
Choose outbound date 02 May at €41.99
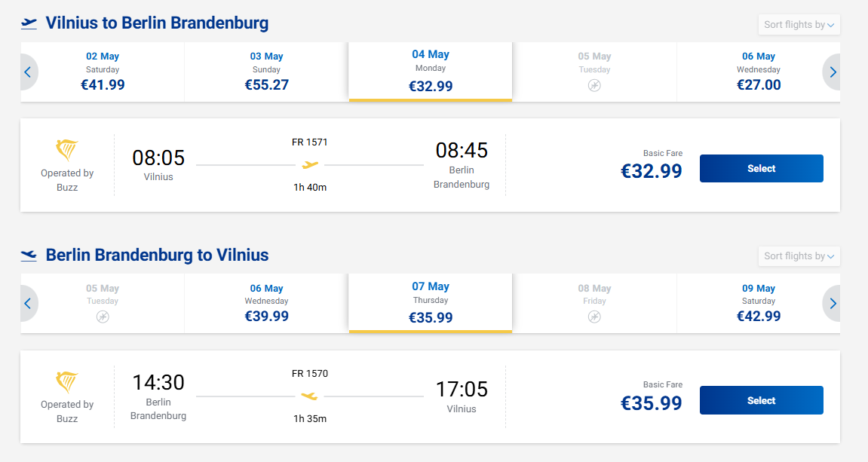(103, 72)
